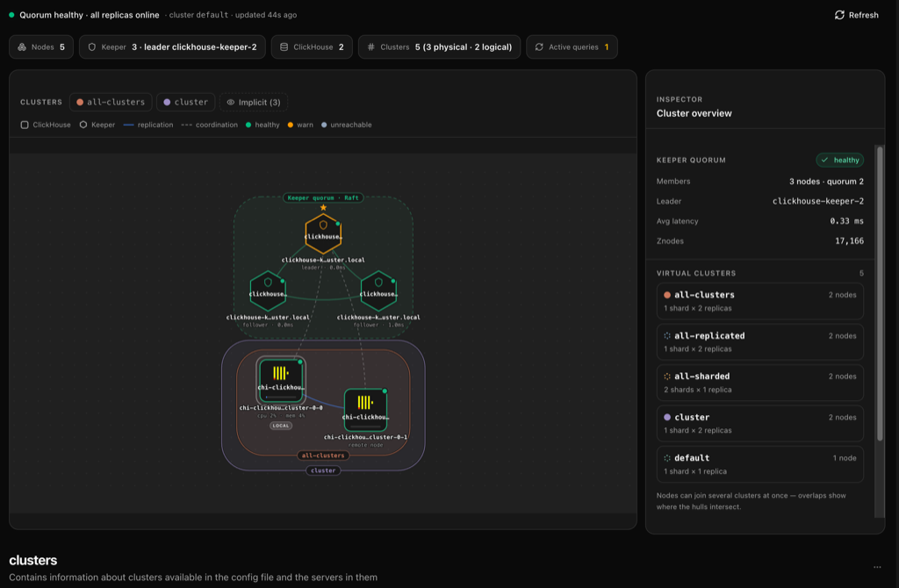Viewport: 899px width, 588px height.
Task: Click the Keeper shield icon in chip
Action: coord(91,47)
